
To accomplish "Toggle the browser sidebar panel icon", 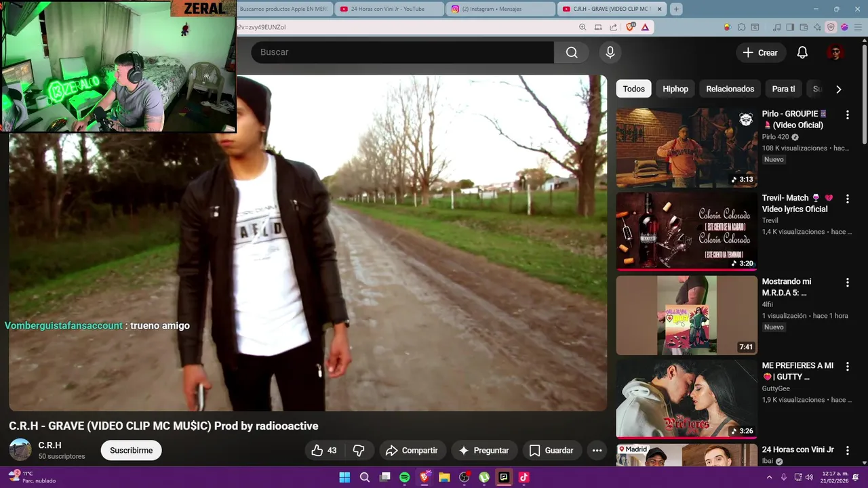I will point(790,27).
